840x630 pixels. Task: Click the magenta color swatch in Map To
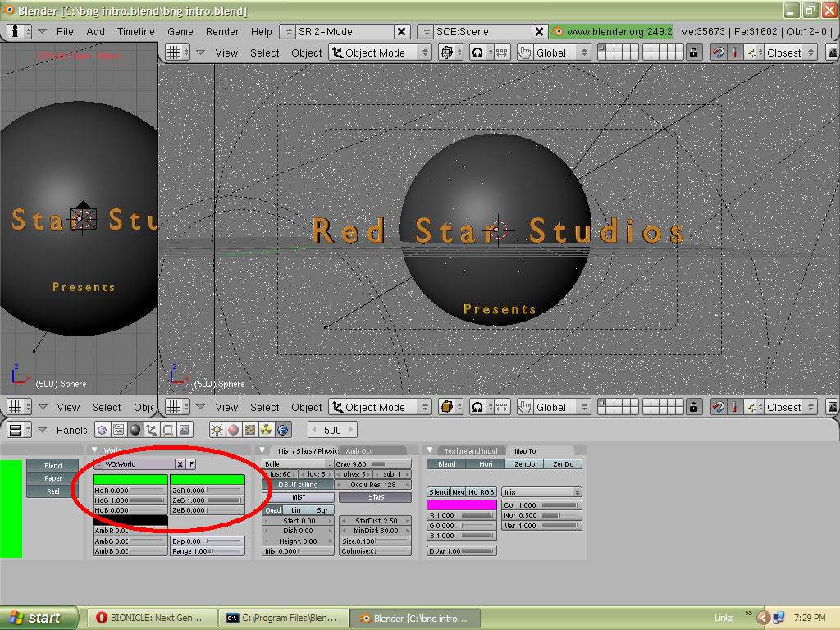[x=462, y=505]
